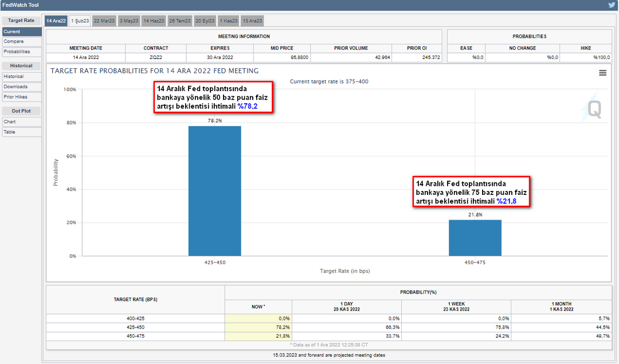Screen dimensions: 619x364
Task: Open the Twitter bird icon in header
Action: tap(612, 5)
